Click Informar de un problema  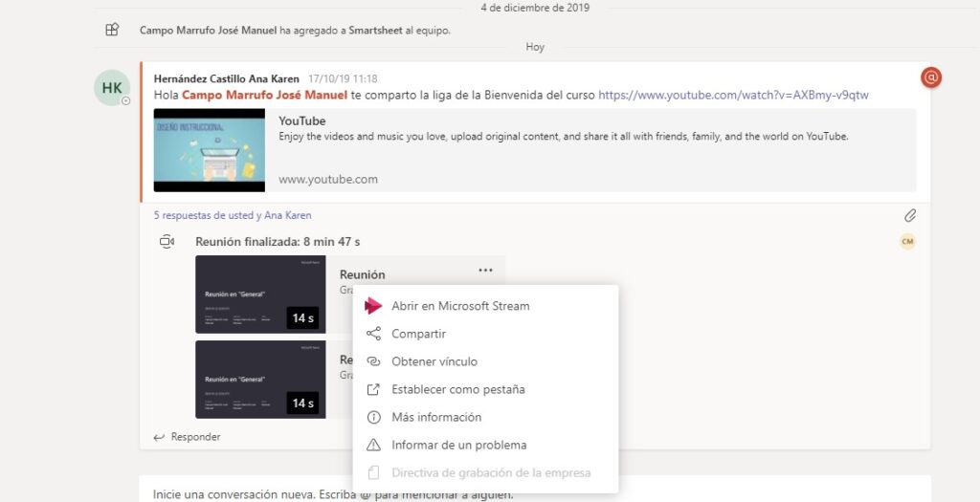(x=458, y=445)
